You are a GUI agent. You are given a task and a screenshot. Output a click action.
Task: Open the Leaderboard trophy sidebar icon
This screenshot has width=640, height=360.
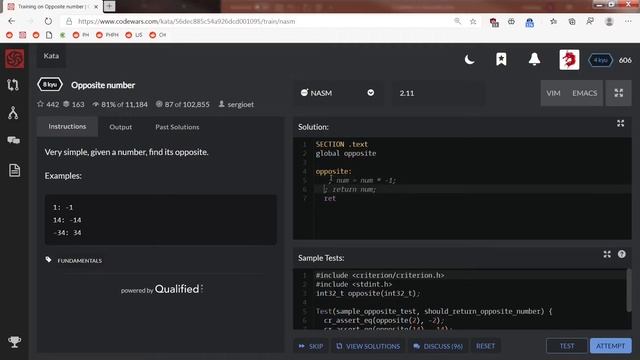[14, 342]
